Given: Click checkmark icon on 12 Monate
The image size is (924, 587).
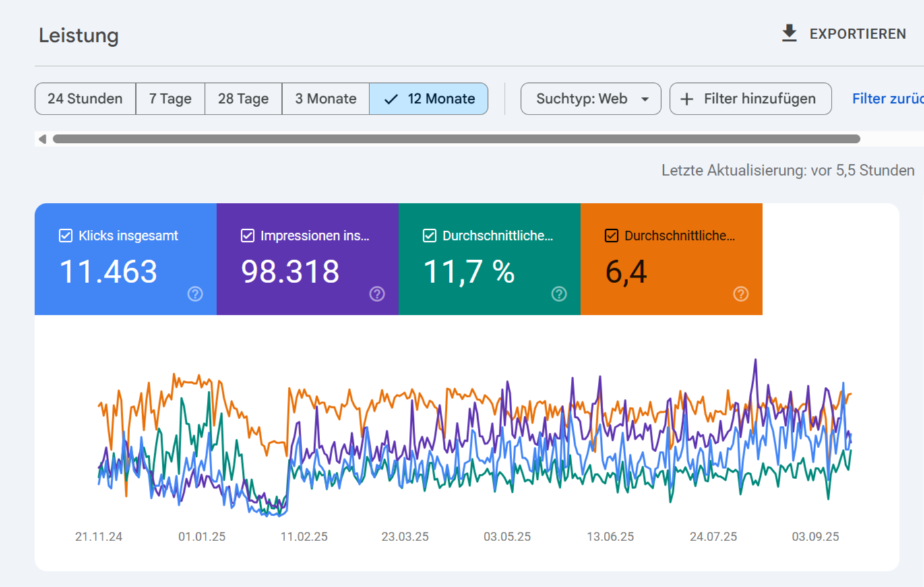Looking at the screenshot, I should (391, 99).
